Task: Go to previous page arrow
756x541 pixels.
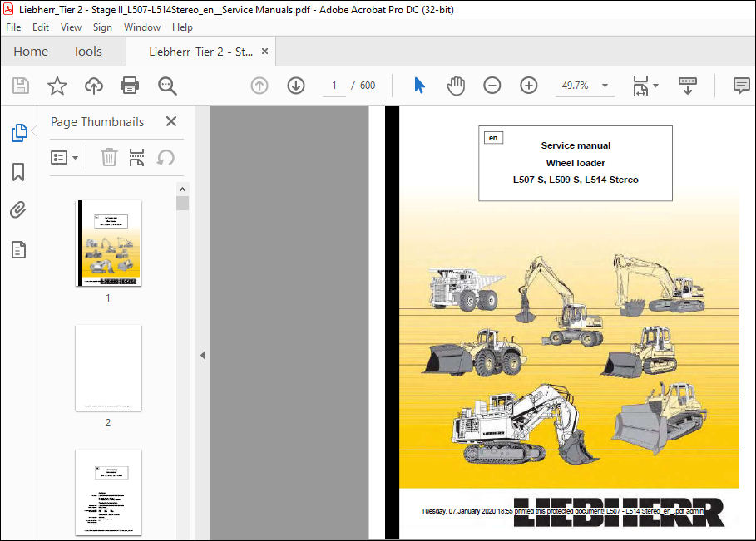Action: [x=259, y=86]
